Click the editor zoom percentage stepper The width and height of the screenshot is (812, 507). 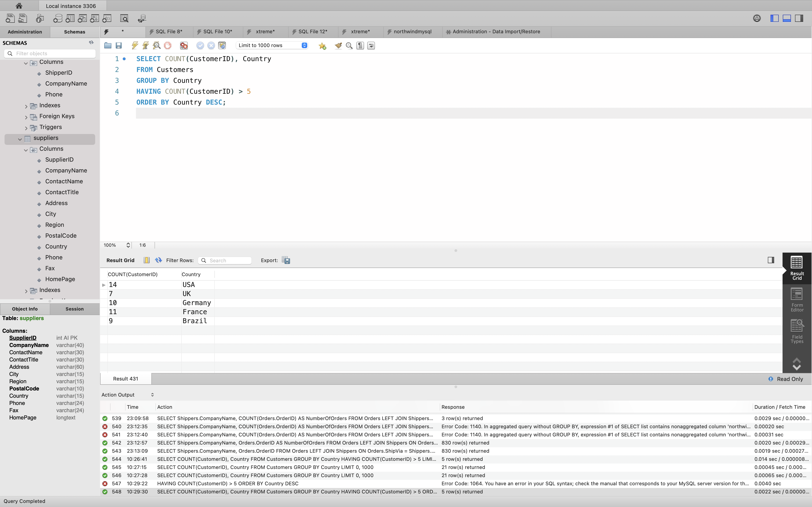point(128,245)
